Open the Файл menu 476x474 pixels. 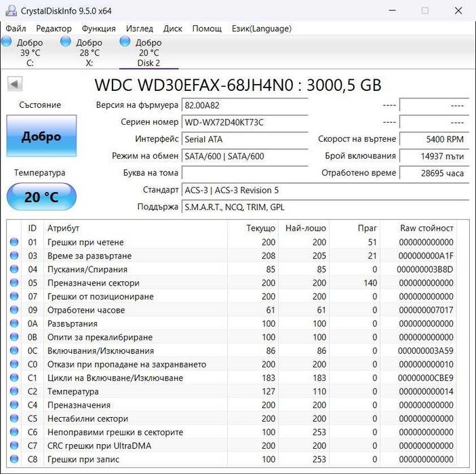click(x=16, y=28)
